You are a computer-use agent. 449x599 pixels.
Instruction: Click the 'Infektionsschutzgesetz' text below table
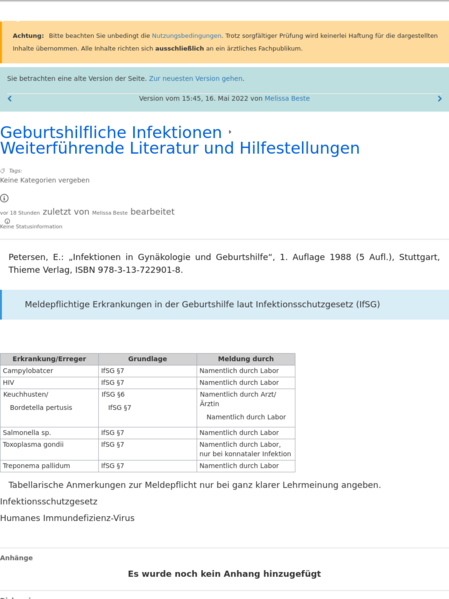pos(49,502)
